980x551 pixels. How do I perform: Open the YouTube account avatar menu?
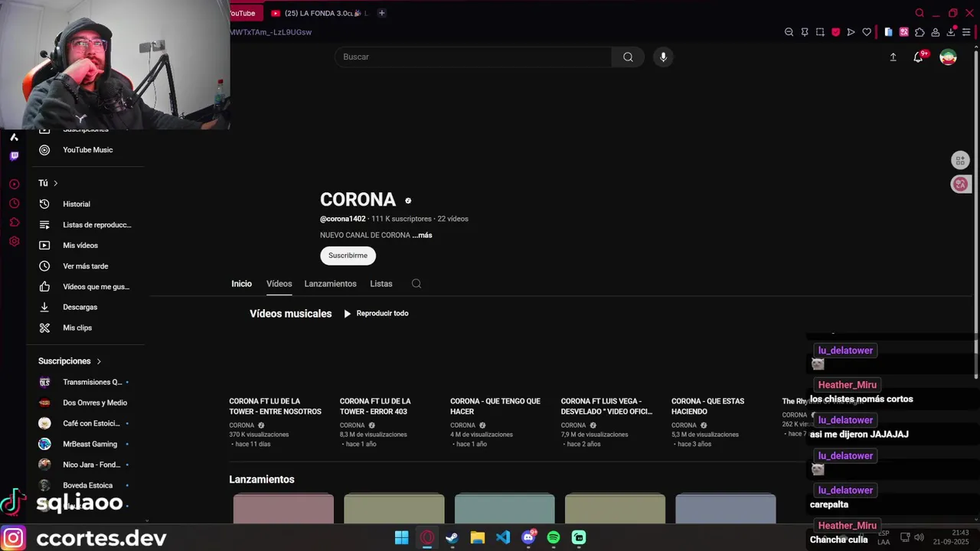(948, 57)
